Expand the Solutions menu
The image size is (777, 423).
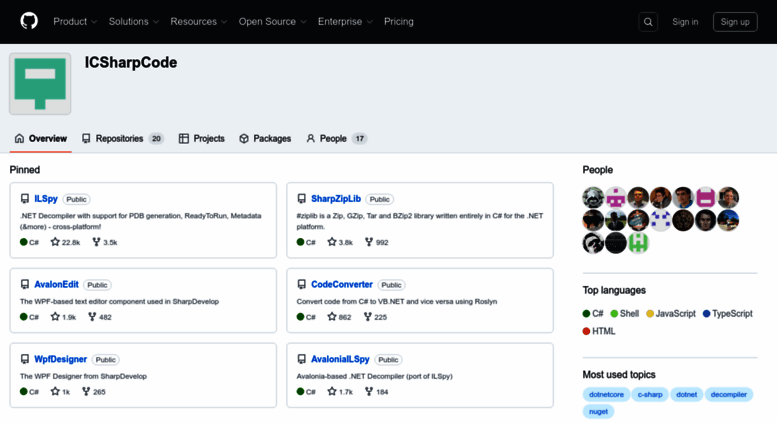134,21
